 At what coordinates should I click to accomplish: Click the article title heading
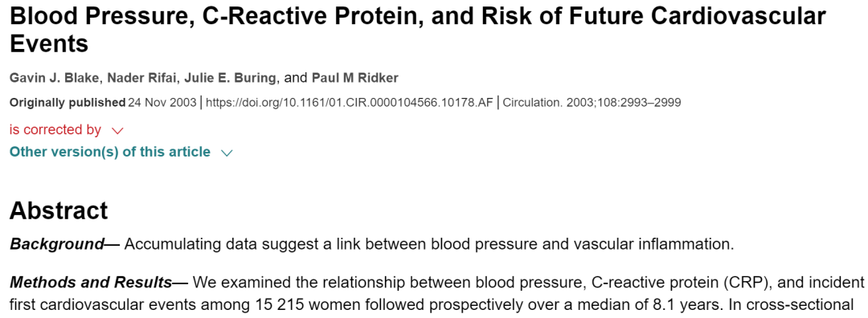pos(417,30)
